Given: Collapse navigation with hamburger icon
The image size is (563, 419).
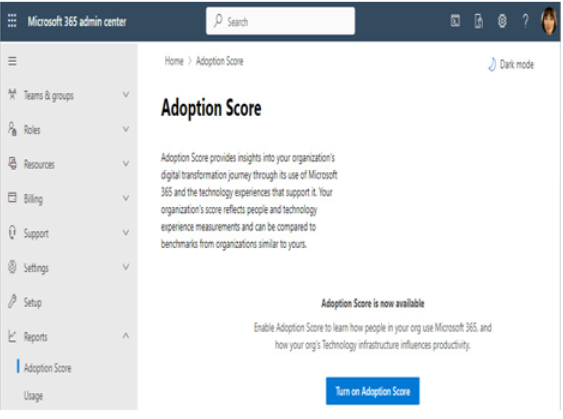Looking at the screenshot, I should coord(12,61).
